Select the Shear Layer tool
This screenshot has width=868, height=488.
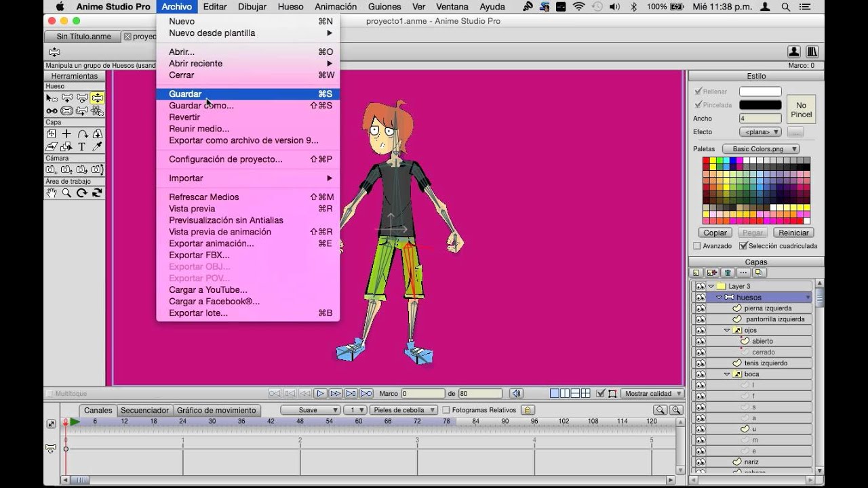[x=52, y=146]
